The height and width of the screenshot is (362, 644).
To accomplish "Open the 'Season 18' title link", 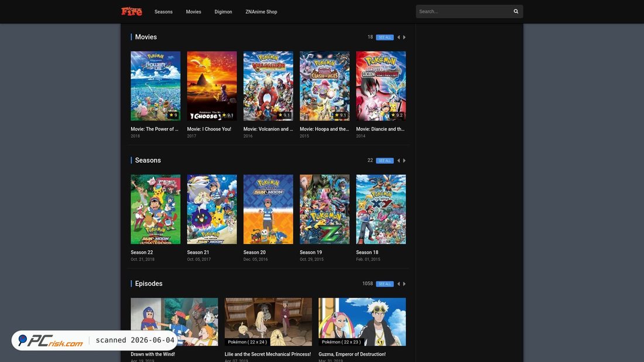I will click(x=367, y=253).
